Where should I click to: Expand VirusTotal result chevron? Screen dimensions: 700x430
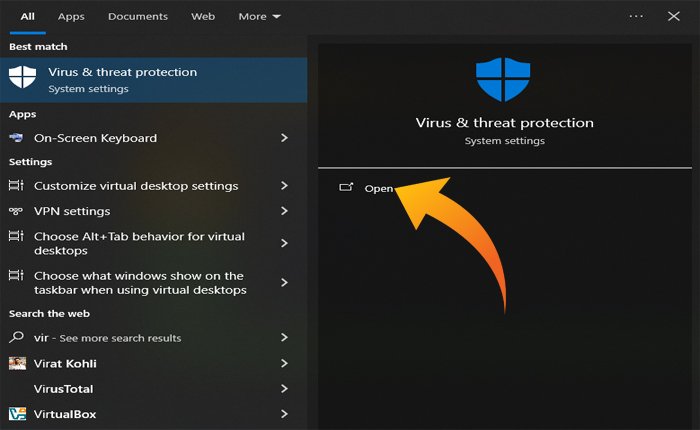tap(284, 389)
